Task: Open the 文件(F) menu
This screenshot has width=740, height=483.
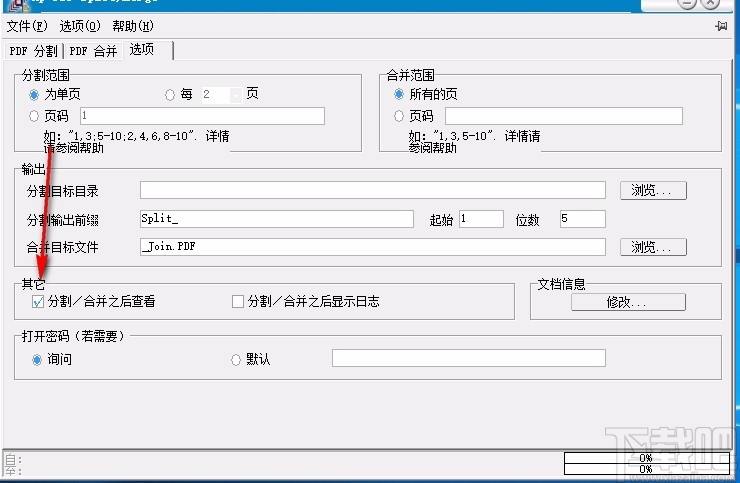Action: [x=27, y=26]
